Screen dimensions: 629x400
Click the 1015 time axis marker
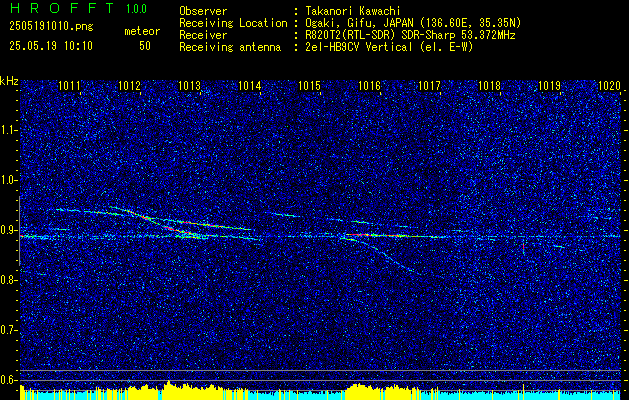point(309,85)
